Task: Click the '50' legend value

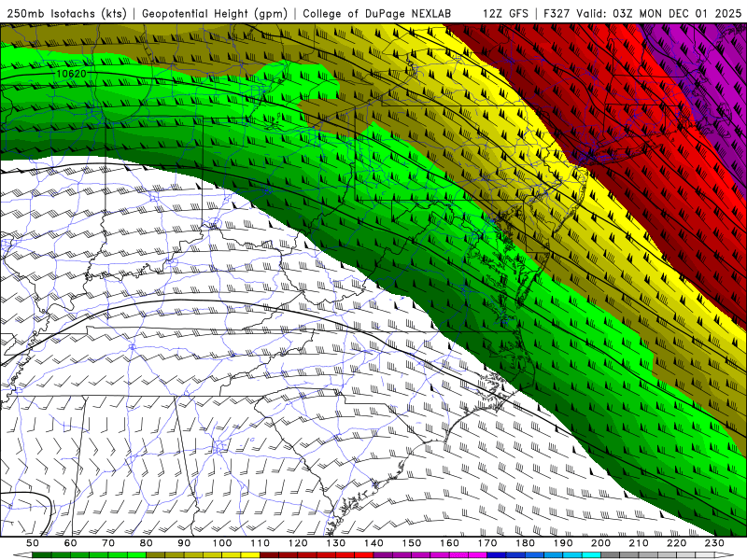Action: [x=33, y=543]
